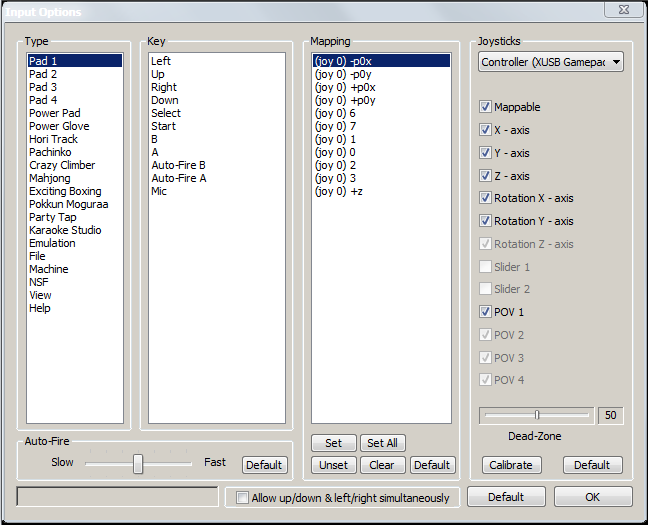Screen dimensions: 648x525
Task: Select Pad 3 in Type list
Action: tap(75, 87)
